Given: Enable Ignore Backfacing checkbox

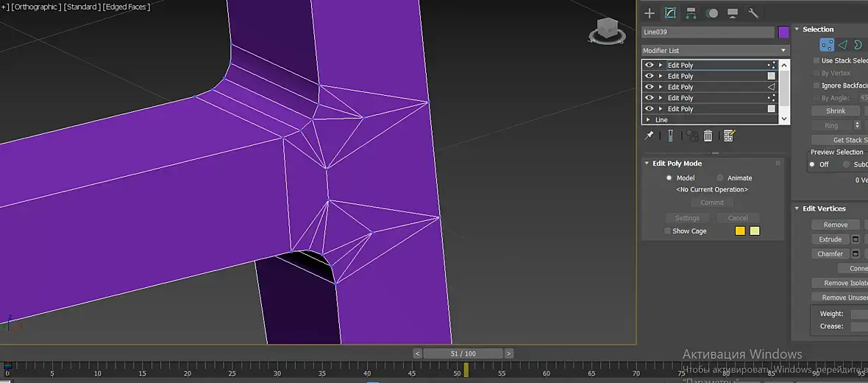Looking at the screenshot, I should pyautogui.click(x=817, y=85).
